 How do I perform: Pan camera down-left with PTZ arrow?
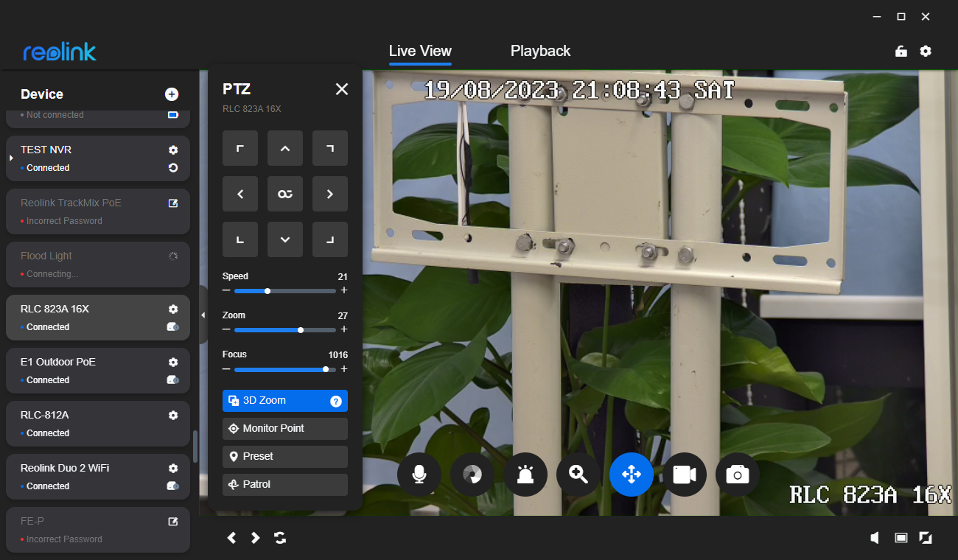240,239
